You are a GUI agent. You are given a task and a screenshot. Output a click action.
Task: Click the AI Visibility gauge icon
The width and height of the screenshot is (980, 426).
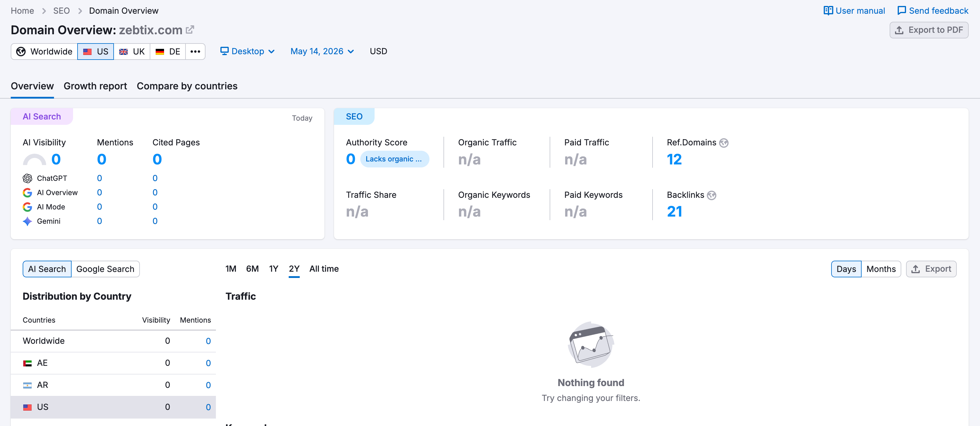[x=35, y=160]
